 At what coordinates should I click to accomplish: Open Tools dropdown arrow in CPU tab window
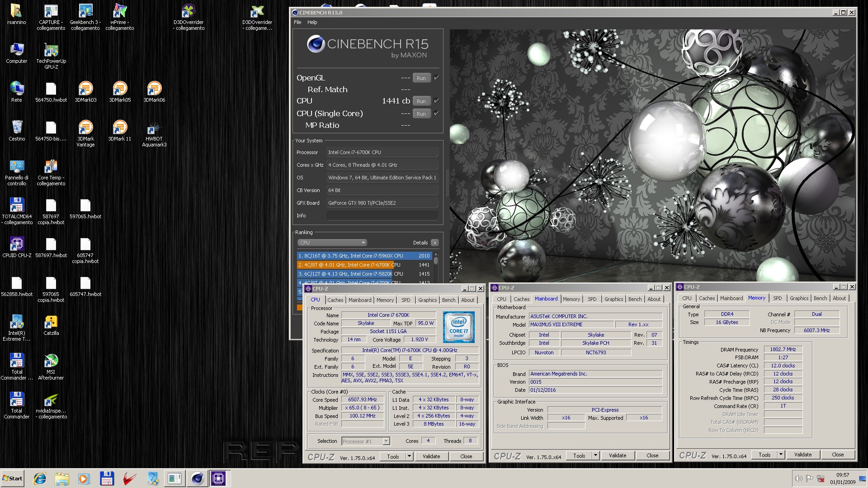pos(409,456)
